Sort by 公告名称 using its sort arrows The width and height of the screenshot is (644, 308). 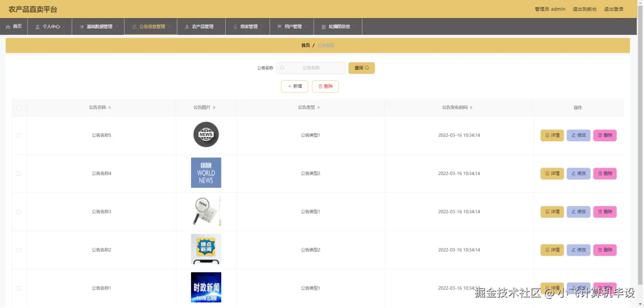tap(110, 107)
